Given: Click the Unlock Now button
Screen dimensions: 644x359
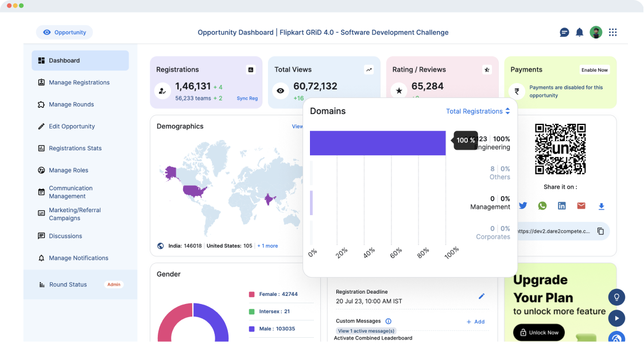Looking at the screenshot, I should tap(539, 332).
